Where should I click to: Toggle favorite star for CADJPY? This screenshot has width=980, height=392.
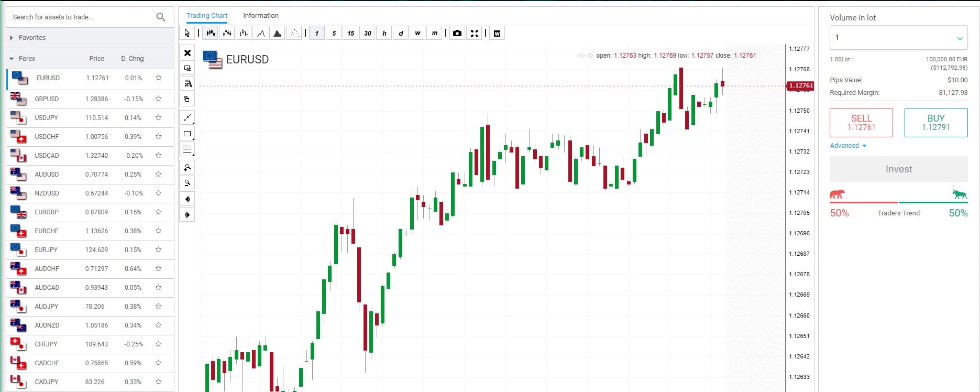click(158, 382)
